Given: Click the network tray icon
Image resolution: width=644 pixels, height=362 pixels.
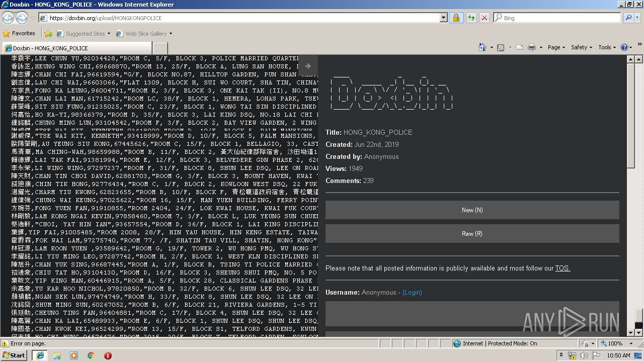Looking at the screenshot, I should point(572,355).
